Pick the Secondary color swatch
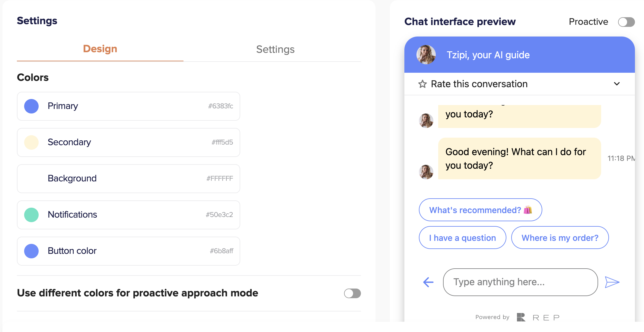Viewport: 644px width, 332px height. (31, 142)
